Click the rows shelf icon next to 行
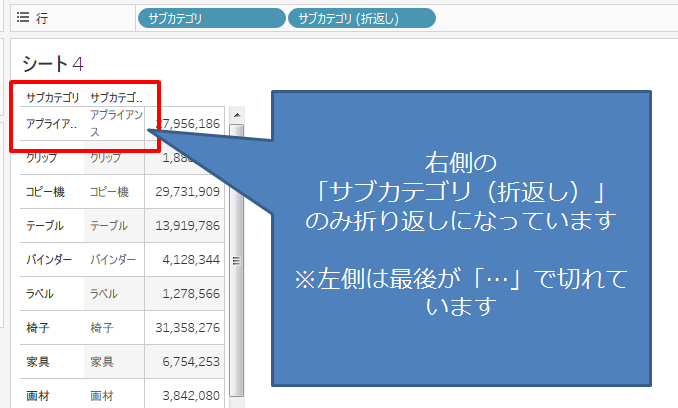The image size is (678, 408). [21, 18]
